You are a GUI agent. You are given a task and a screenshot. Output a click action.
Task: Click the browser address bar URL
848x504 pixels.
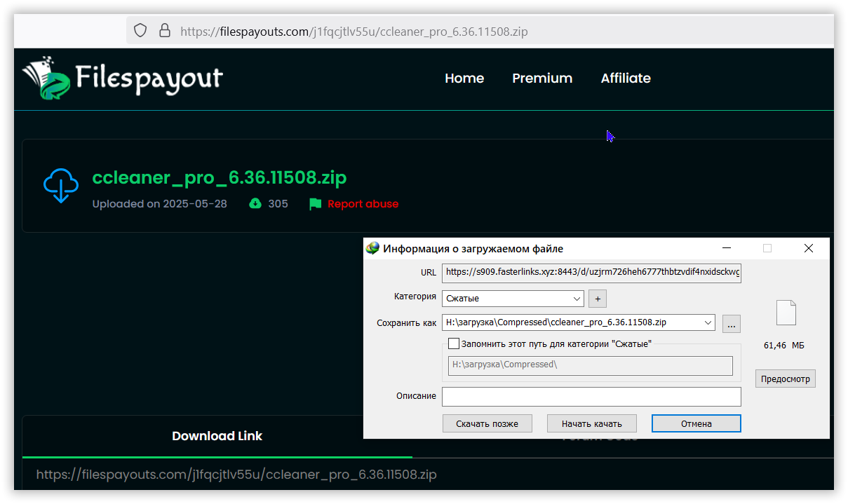[x=354, y=31]
